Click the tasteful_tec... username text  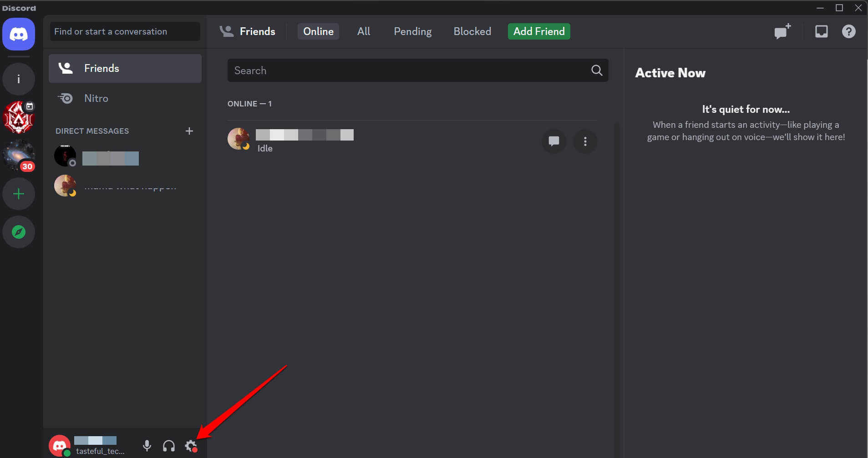pyautogui.click(x=100, y=451)
